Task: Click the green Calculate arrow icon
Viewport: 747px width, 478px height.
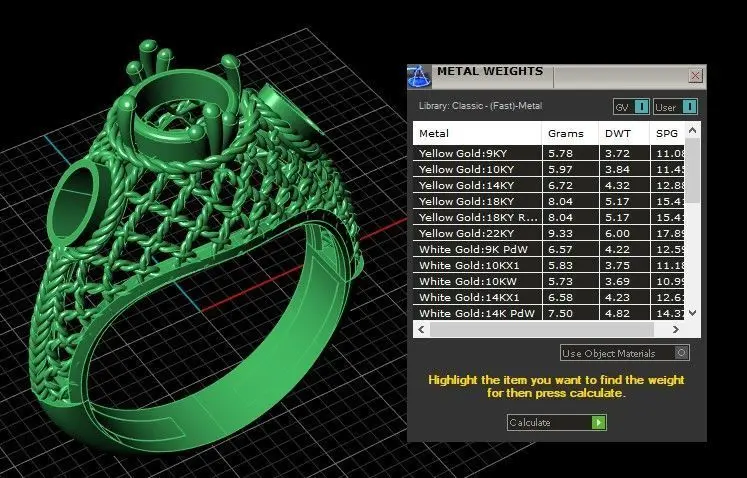Action: click(598, 423)
